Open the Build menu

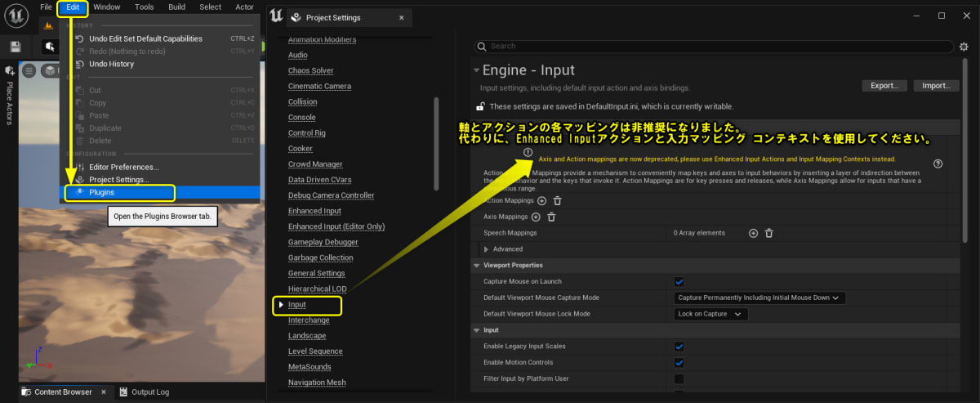point(176,7)
